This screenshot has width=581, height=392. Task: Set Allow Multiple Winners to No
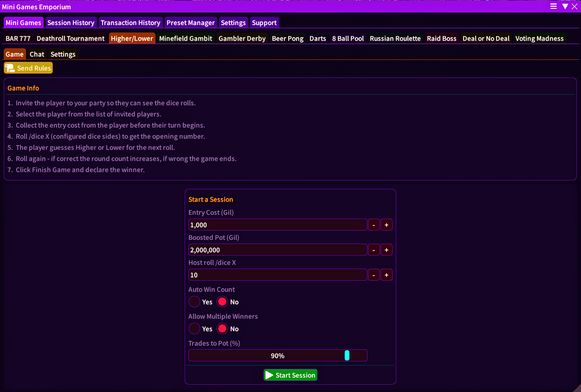click(222, 329)
